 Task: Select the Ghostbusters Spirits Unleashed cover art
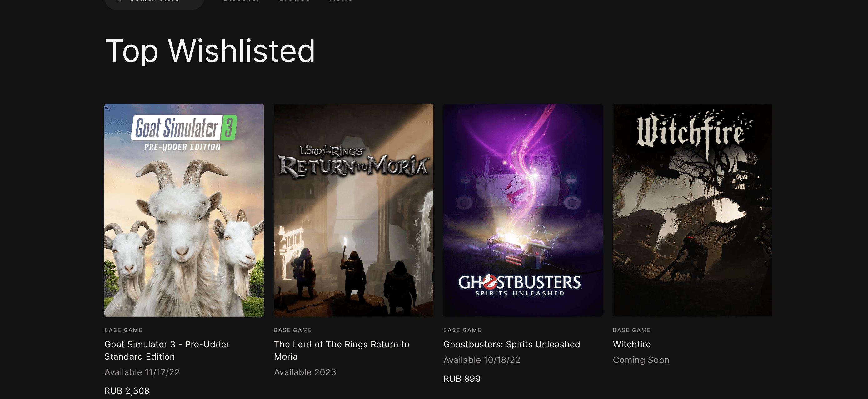click(x=523, y=210)
